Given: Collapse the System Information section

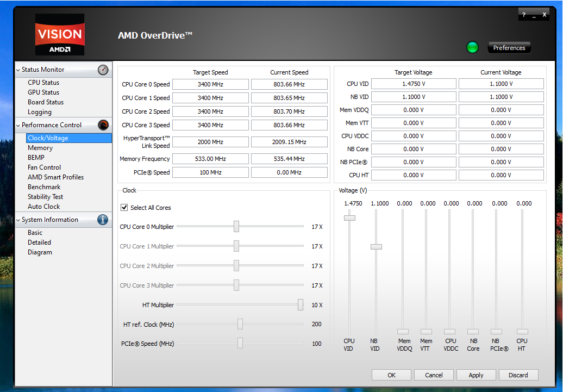Looking at the screenshot, I should (18, 220).
